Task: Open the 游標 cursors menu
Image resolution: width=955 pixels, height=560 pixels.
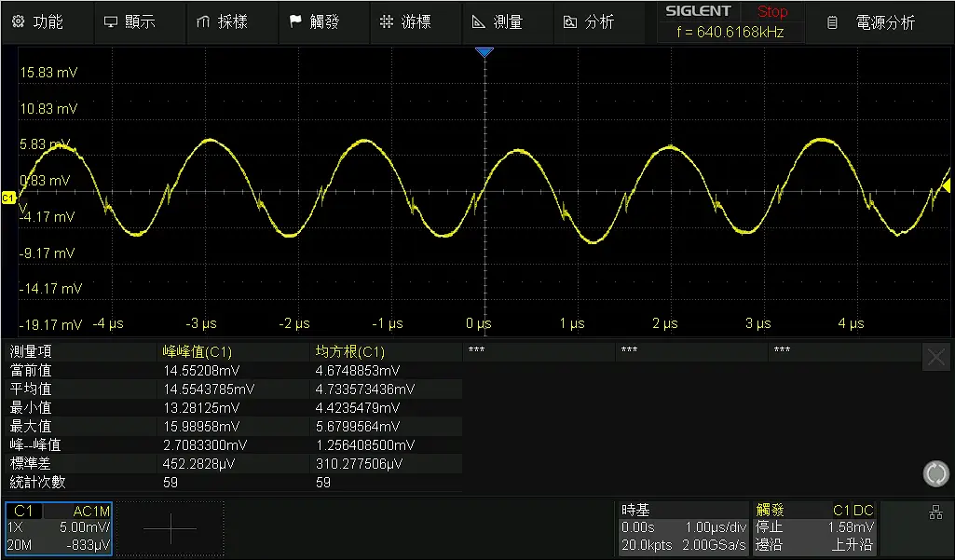Action: (405, 22)
